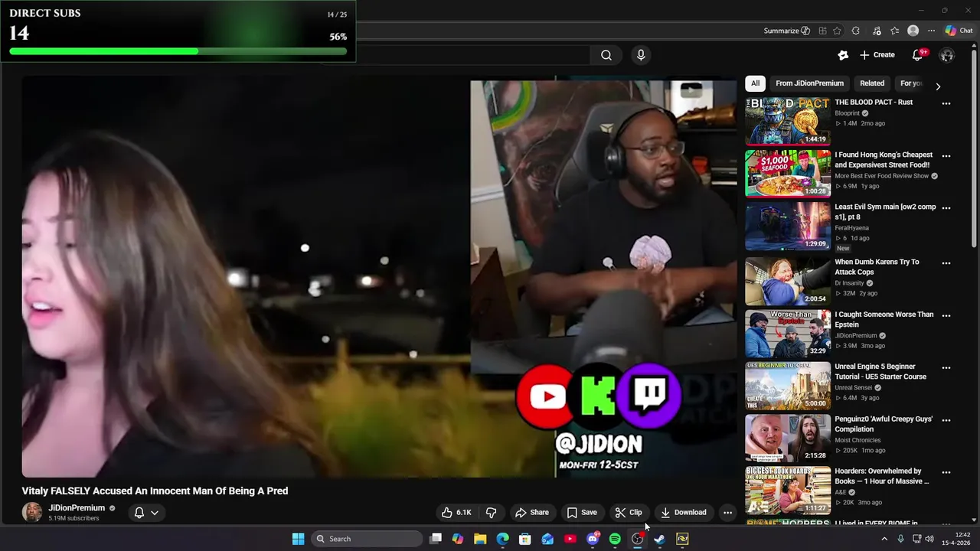Open options for Worse Than Epstein video

(x=946, y=315)
